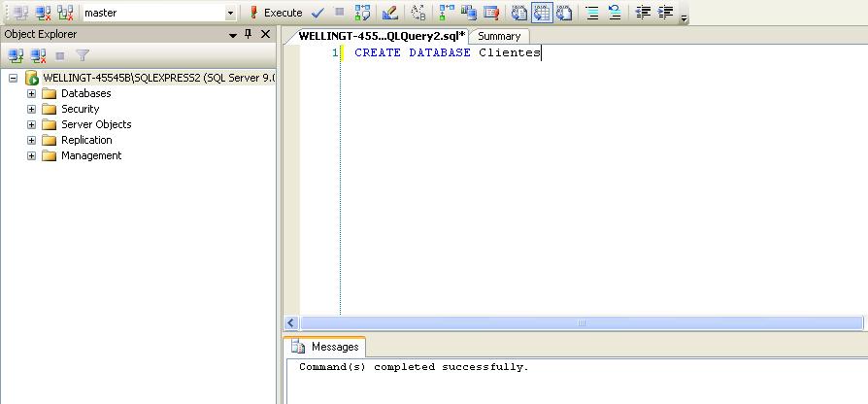The width and height of the screenshot is (868, 404).
Task: Click the Uncomment selected lines icon
Action: (x=615, y=13)
